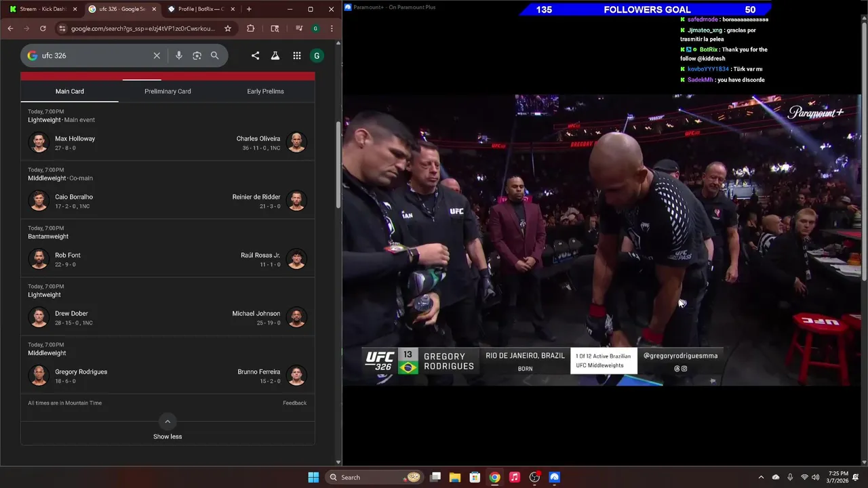Bookmark this page with the star icon
This screenshot has width=868, height=488.
[x=228, y=28]
